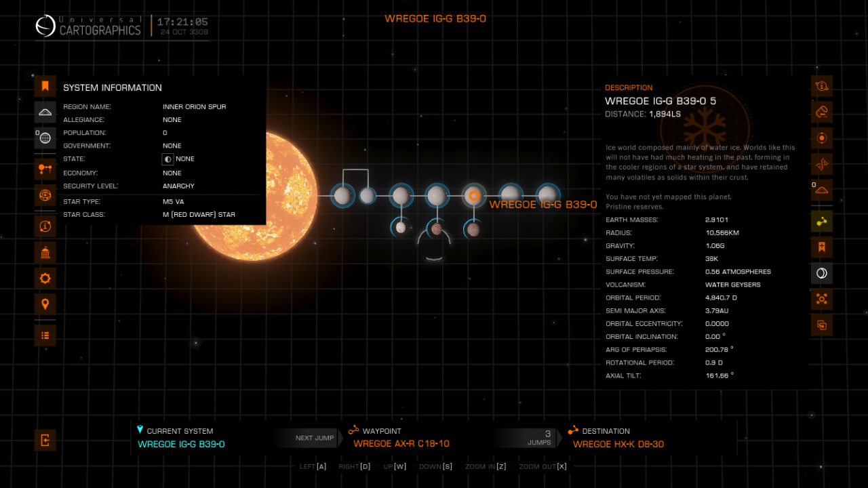Select the fourth planet on the orbit line

pyautogui.click(x=437, y=197)
